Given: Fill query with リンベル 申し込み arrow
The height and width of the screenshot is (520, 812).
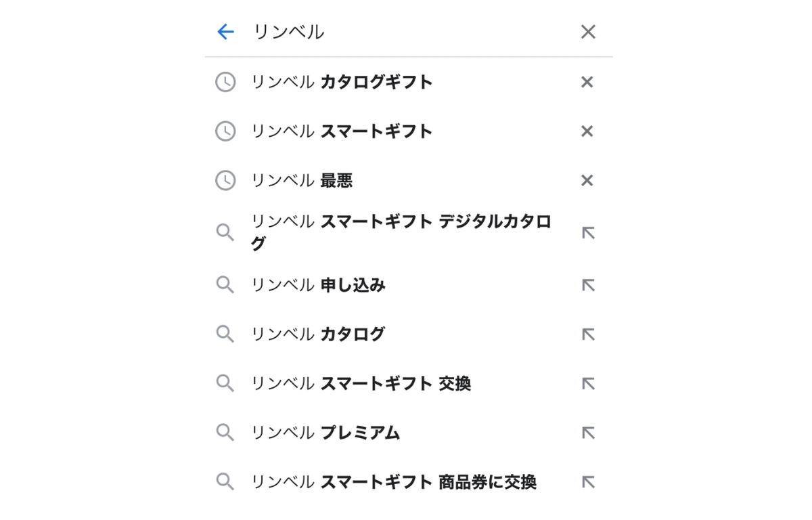Looking at the screenshot, I should pos(588,285).
